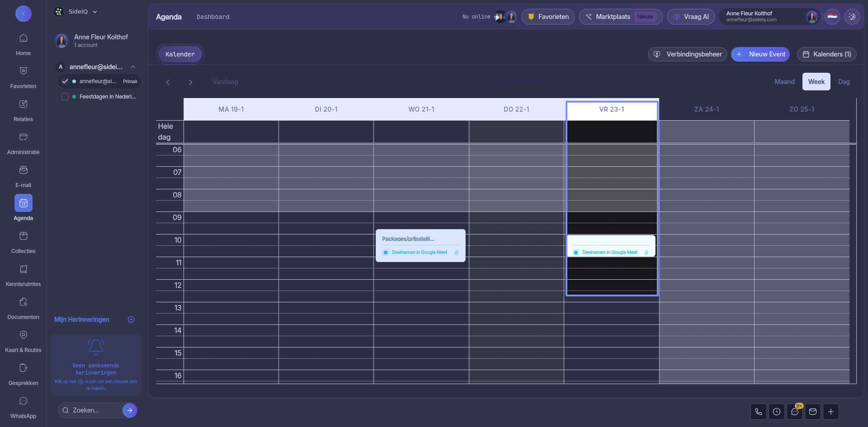This screenshot has height=427, width=868.
Task: Switch to the Dag view
Action: [x=844, y=82]
